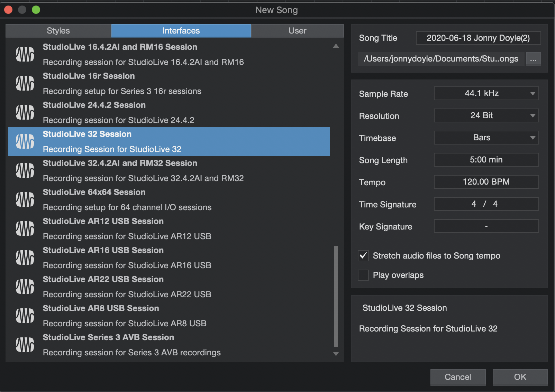Click the PreSonus icon beside Series 3 AVB Session
555x392 pixels.
pos(25,345)
